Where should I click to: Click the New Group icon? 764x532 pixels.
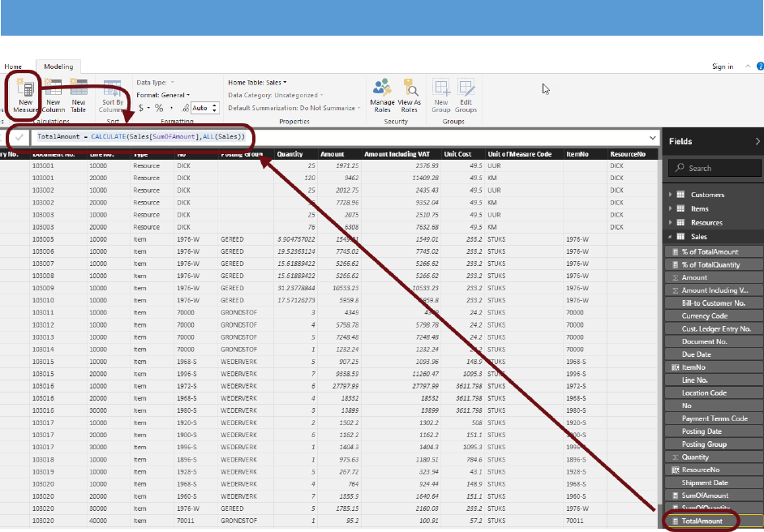[441, 89]
